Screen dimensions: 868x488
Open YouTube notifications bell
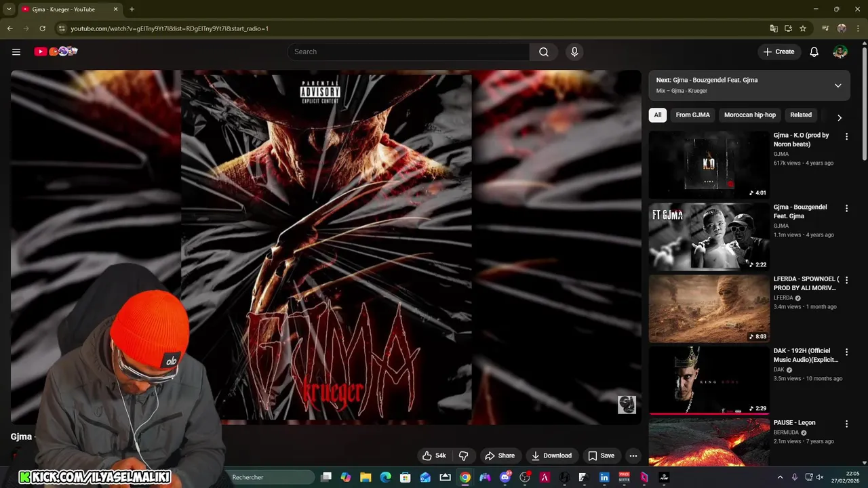click(x=814, y=52)
